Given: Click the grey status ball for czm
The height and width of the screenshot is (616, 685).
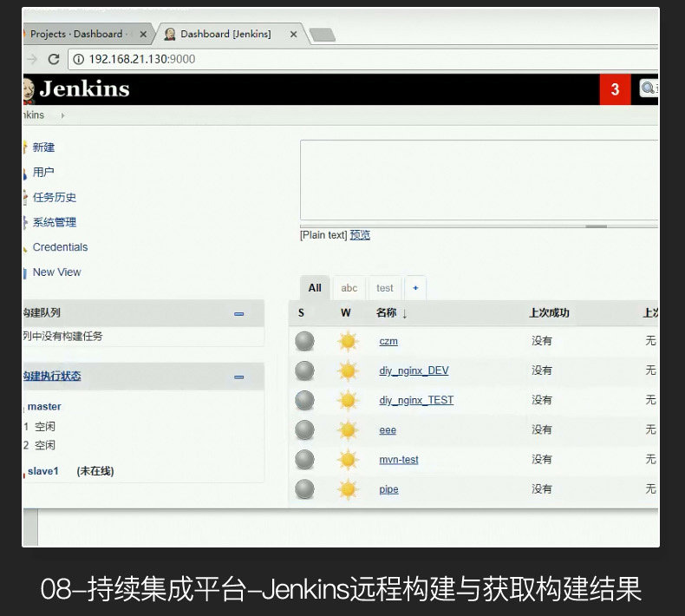Looking at the screenshot, I should (x=304, y=341).
